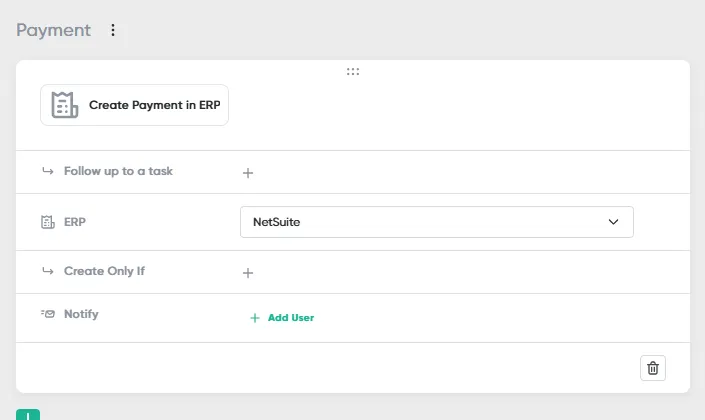
Task: Click the Create Only If label
Action: click(104, 271)
